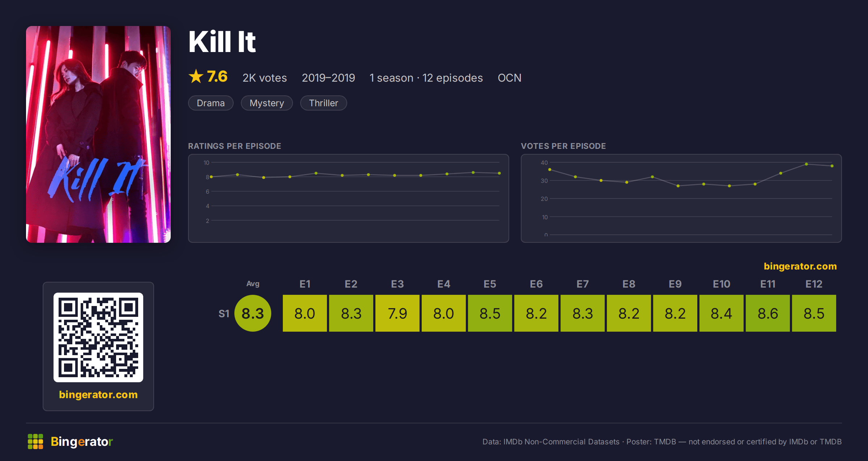Click the highest point in votes chart
Image resolution: width=868 pixels, height=461 pixels.
(807, 164)
